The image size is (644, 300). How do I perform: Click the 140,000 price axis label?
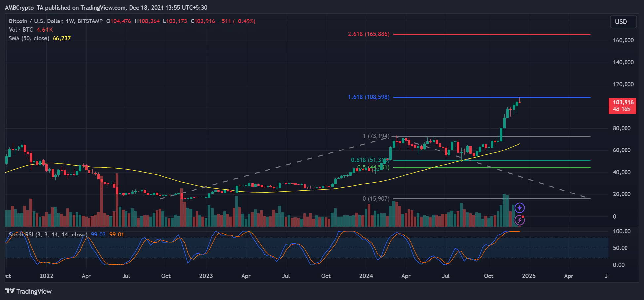tap(623, 62)
